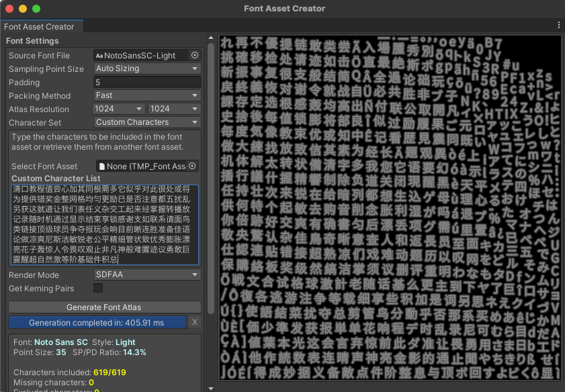Open the object picker for Source Font File
Image resolution: width=565 pixels, height=392 pixels.
coord(195,55)
